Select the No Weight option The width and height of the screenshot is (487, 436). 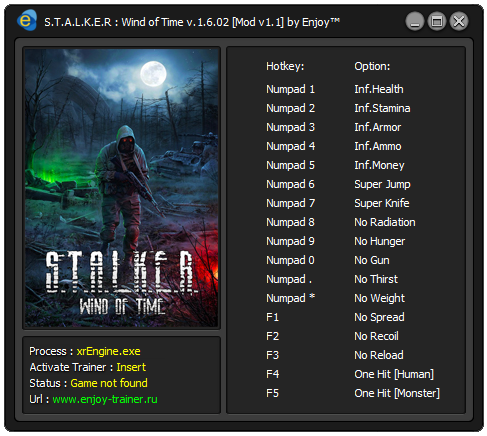pyautogui.click(x=379, y=298)
